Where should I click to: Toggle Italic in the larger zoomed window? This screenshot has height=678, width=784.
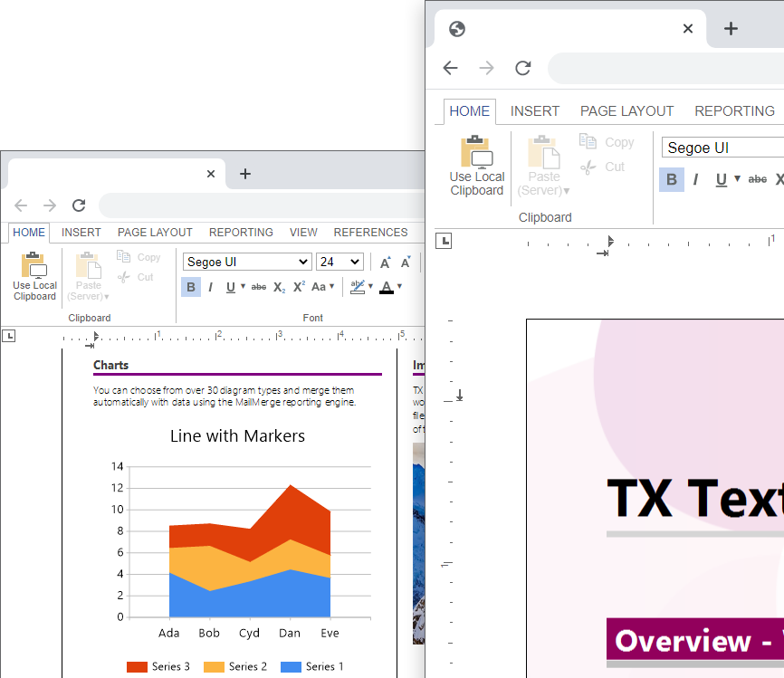click(x=695, y=179)
